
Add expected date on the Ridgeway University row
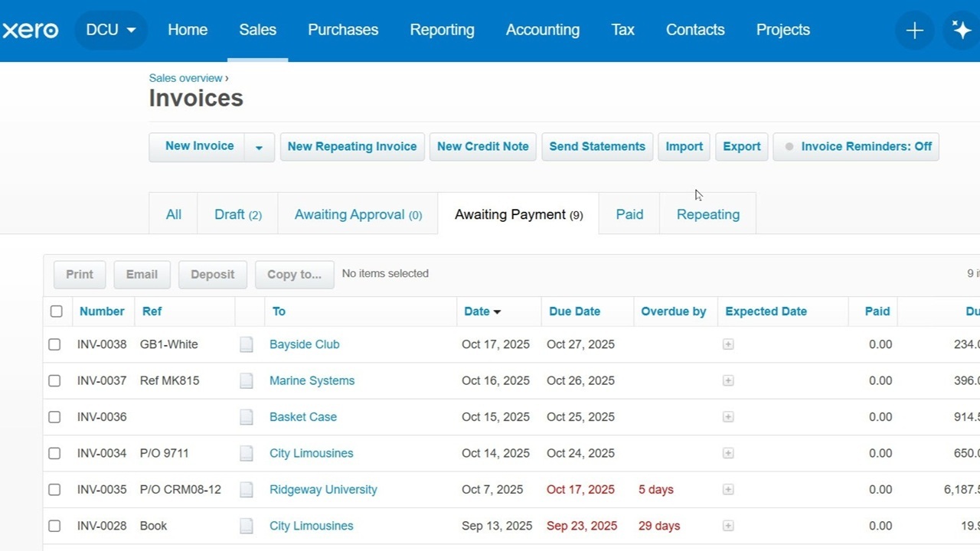pyautogui.click(x=727, y=489)
